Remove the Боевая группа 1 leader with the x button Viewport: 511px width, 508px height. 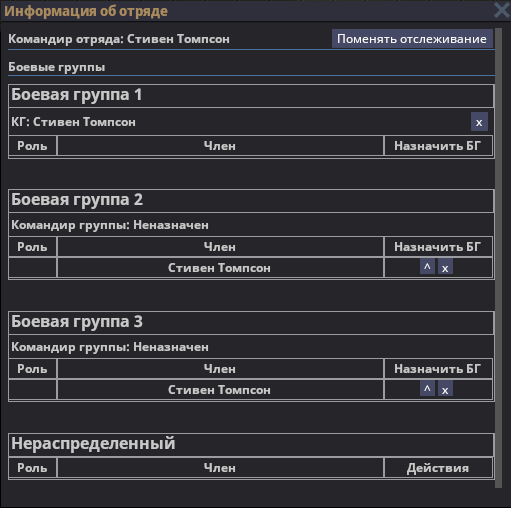(x=479, y=122)
